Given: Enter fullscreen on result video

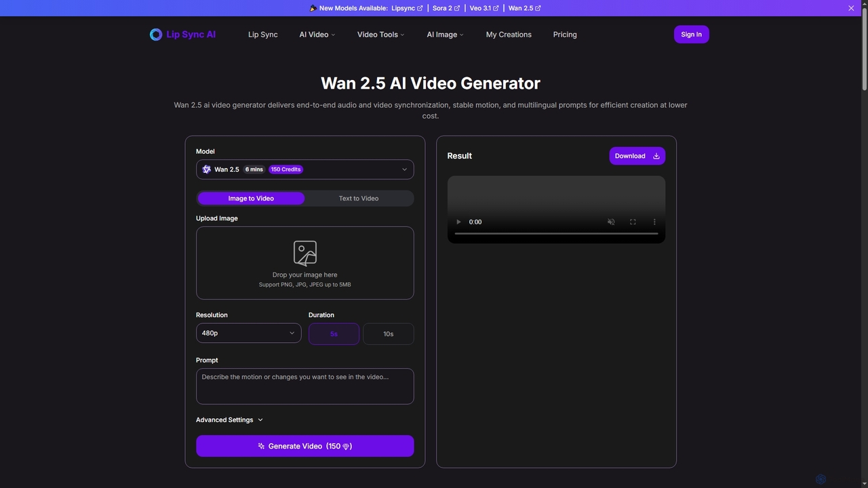Looking at the screenshot, I should tap(633, 222).
